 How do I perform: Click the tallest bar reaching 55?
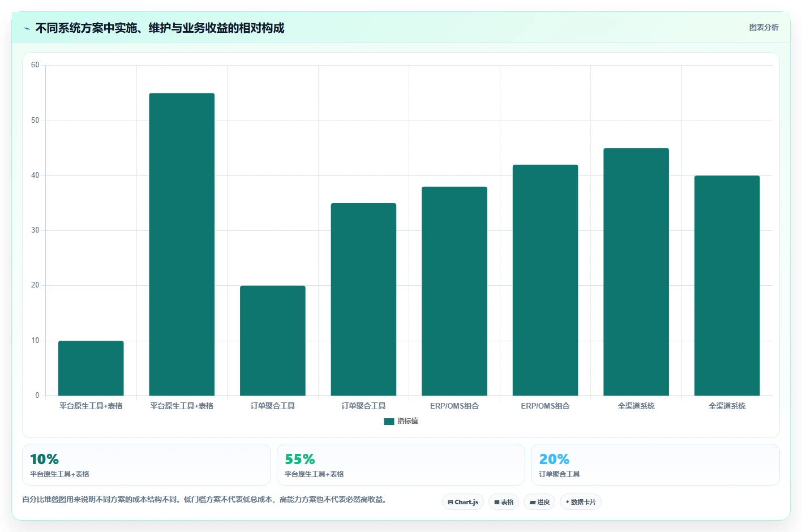[x=182, y=244]
